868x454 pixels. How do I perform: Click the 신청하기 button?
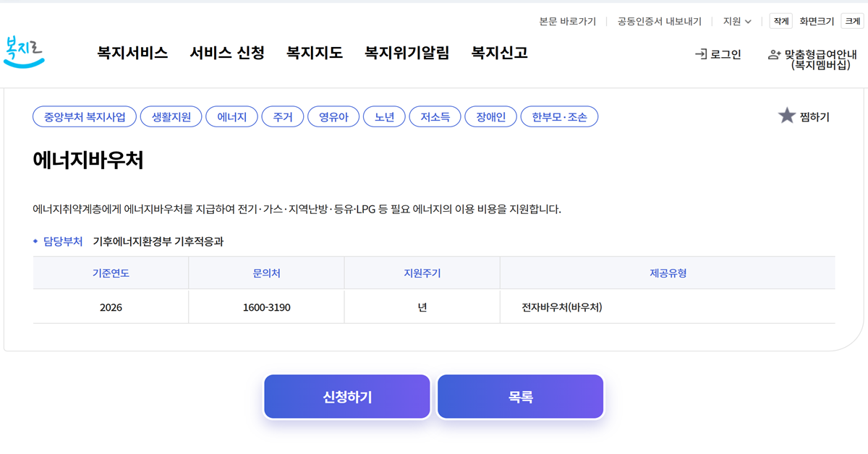pos(347,397)
